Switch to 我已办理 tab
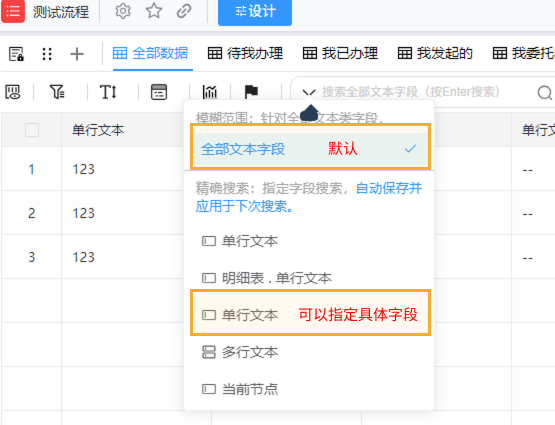 pyautogui.click(x=340, y=53)
